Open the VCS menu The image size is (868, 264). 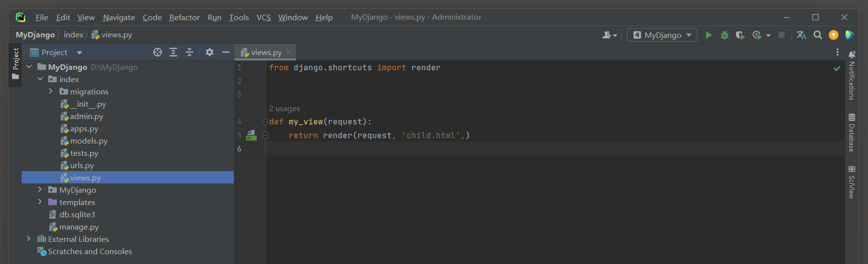(x=264, y=17)
